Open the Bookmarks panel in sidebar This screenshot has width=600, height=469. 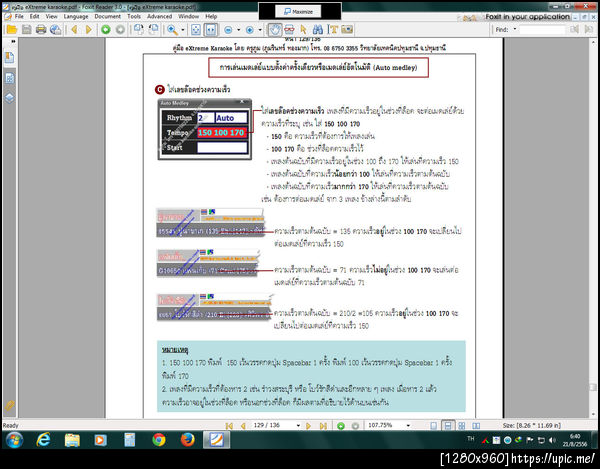click(x=10, y=57)
